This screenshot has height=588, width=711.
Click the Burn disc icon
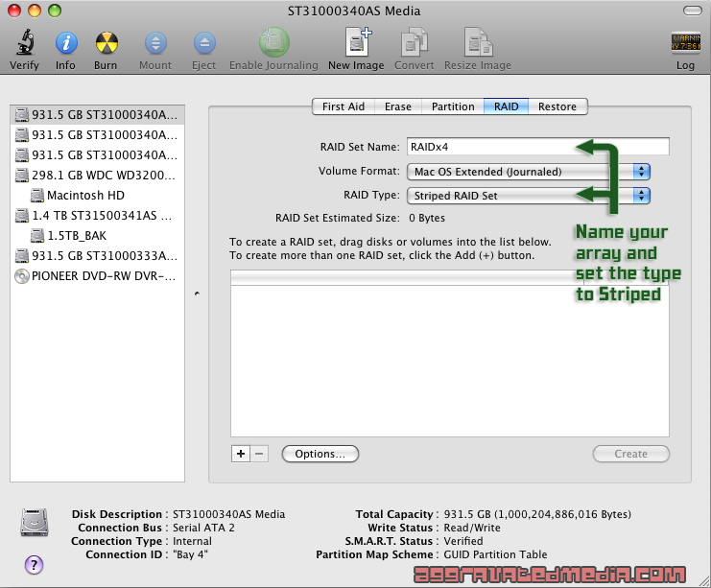[x=107, y=43]
